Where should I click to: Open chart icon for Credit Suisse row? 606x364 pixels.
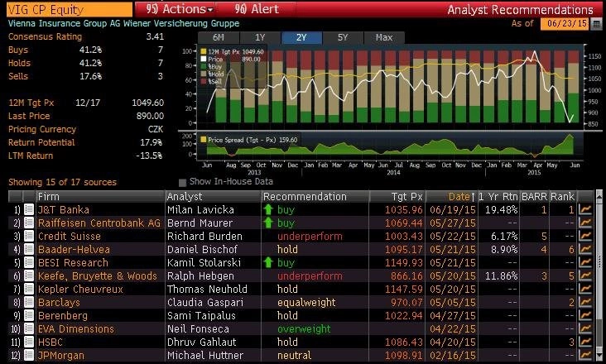pyautogui.click(x=585, y=236)
